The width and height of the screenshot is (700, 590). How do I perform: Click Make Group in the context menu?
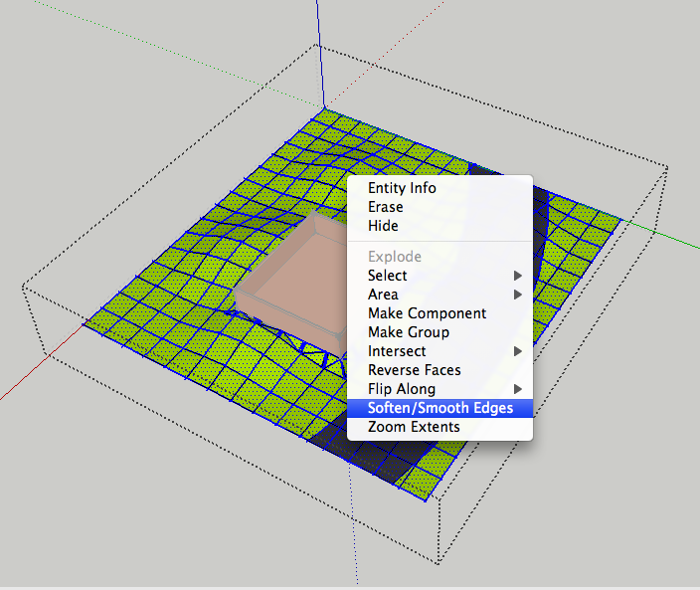(x=408, y=332)
